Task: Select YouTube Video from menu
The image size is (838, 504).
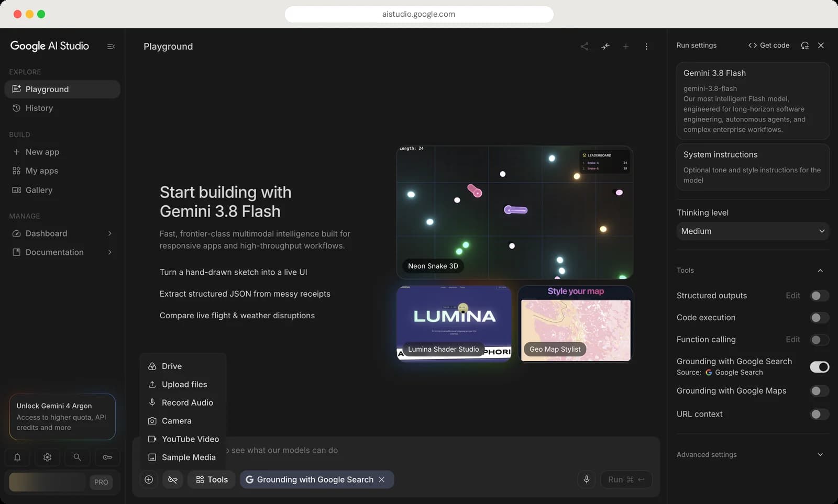Action: [183, 439]
